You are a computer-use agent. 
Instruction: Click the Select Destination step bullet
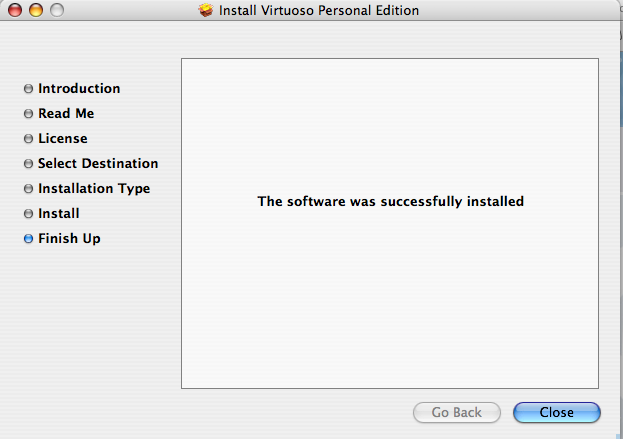click(28, 164)
